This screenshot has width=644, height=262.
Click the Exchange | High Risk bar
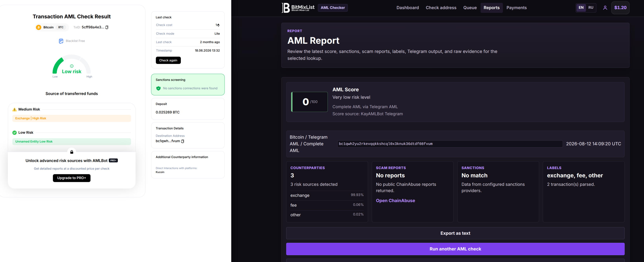(72, 118)
